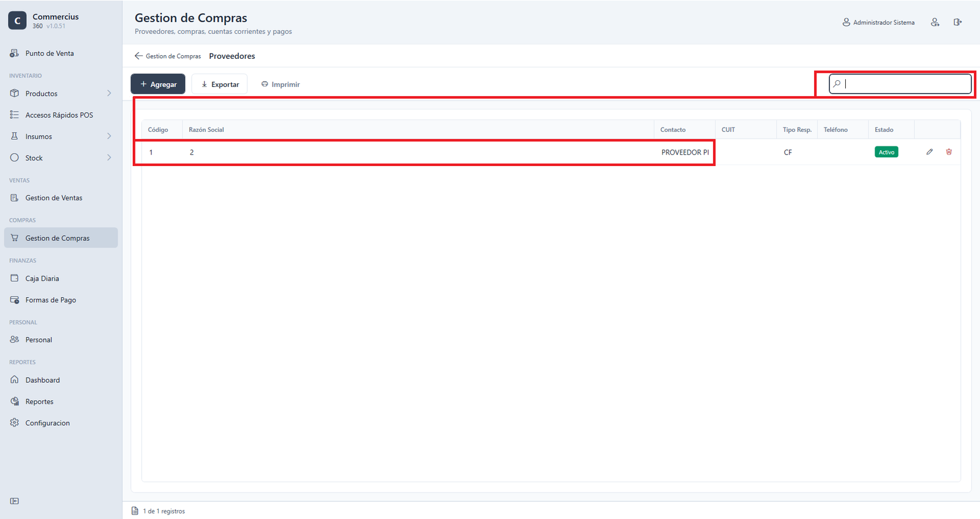The height and width of the screenshot is (519, 980).
Task: Click the pencil edit icon for supplier row
Action: coord(929,152)
